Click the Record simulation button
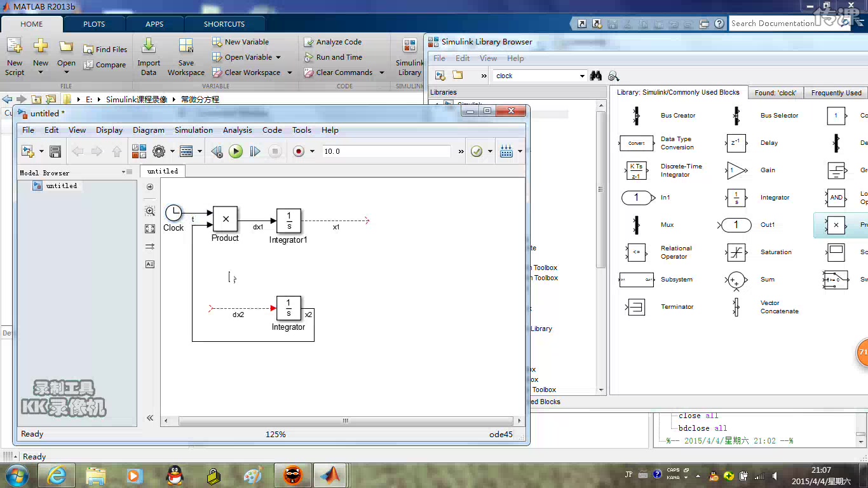Viewport: 868px width, 488px height. pyautogui.click(x=299, y=151)
